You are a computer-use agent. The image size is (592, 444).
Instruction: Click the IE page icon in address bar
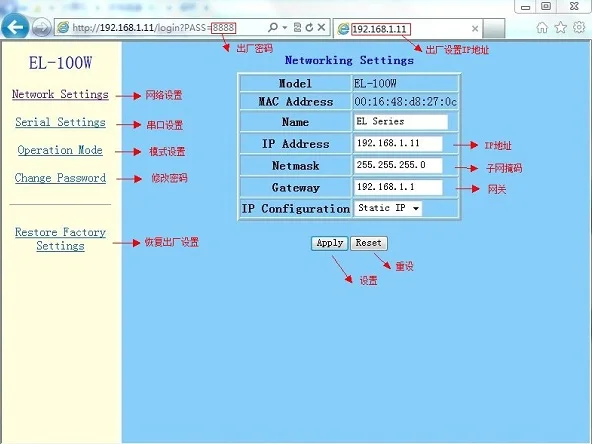click(63, 28)
